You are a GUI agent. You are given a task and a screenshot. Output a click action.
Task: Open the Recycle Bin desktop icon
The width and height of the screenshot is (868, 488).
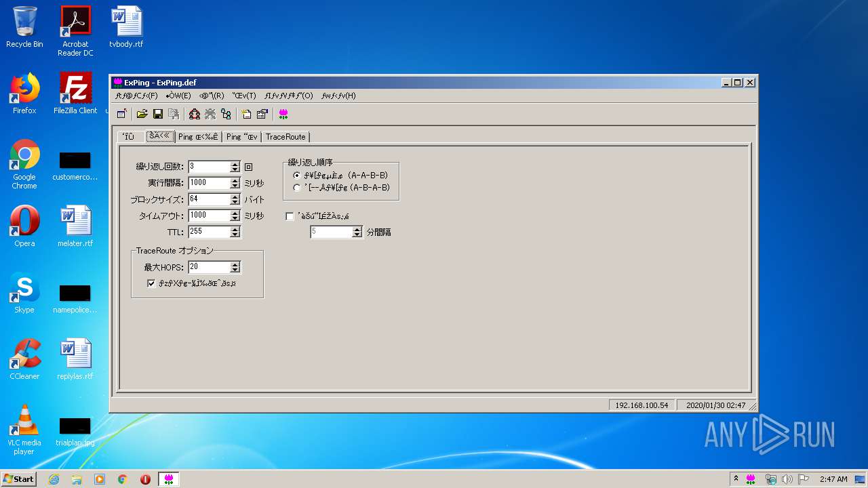click(24, 28)
